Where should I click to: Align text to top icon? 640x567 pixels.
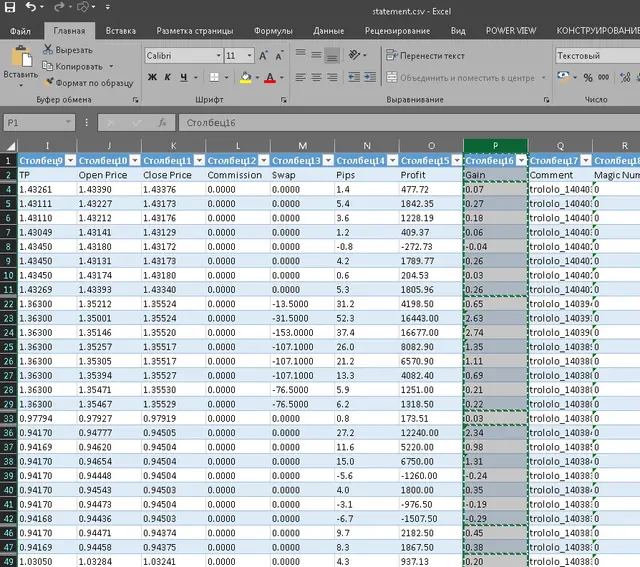[300, 53]
